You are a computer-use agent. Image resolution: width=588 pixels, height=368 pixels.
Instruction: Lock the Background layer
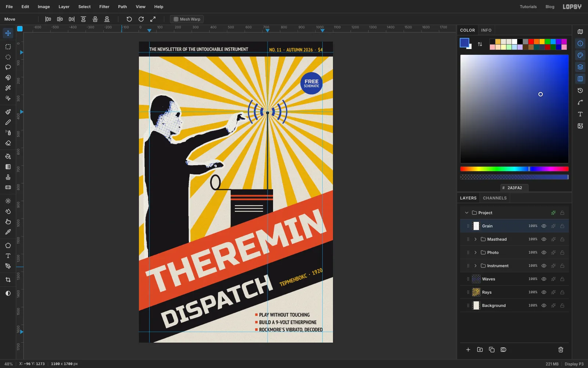[x=562, y=305]
